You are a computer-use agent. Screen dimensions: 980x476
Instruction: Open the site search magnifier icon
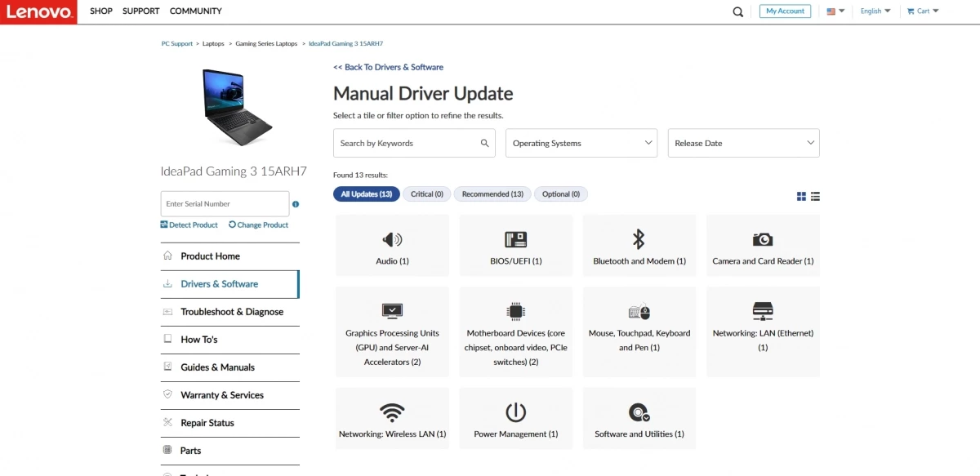click(738, 11)
